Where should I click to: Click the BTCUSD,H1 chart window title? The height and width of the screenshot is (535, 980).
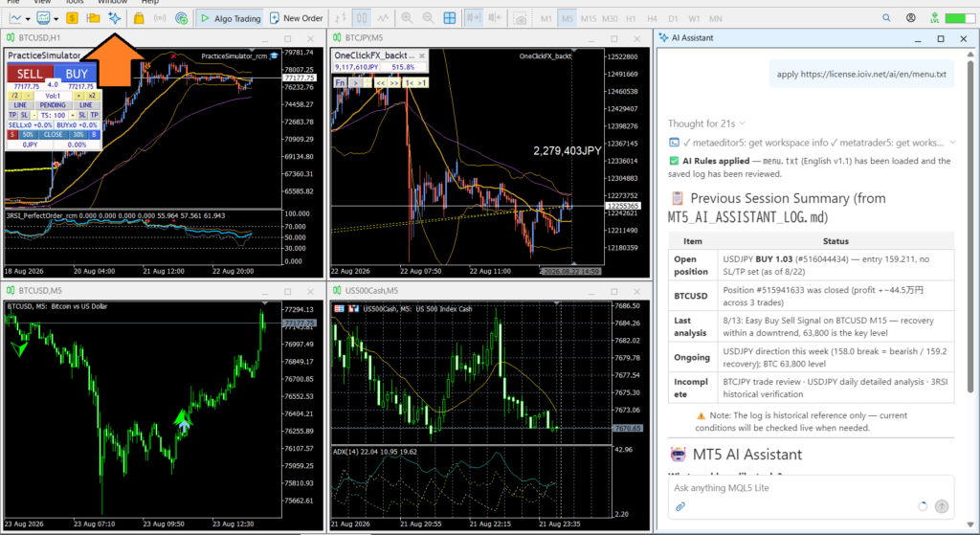(x=39, y=38)
